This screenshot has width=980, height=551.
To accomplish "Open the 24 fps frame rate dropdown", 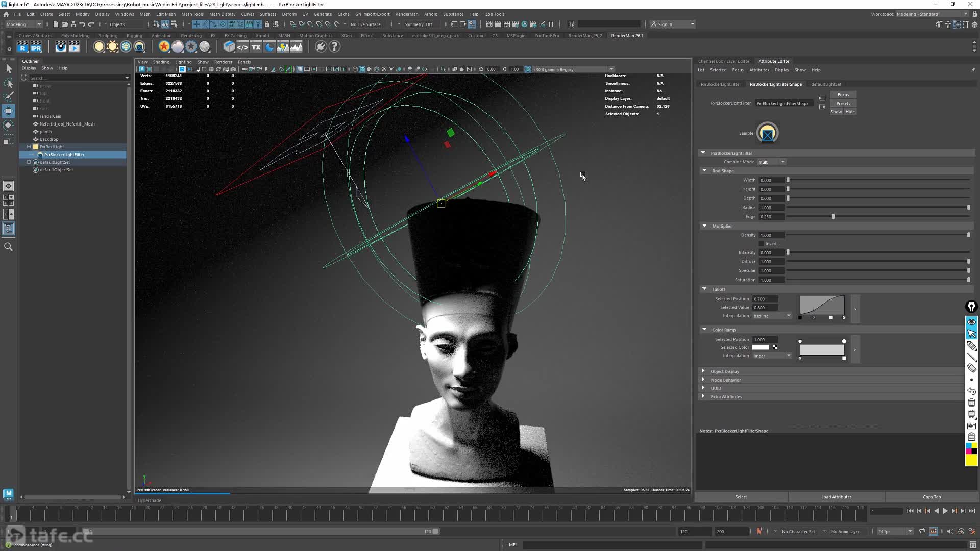I will [x=895, y=531].
